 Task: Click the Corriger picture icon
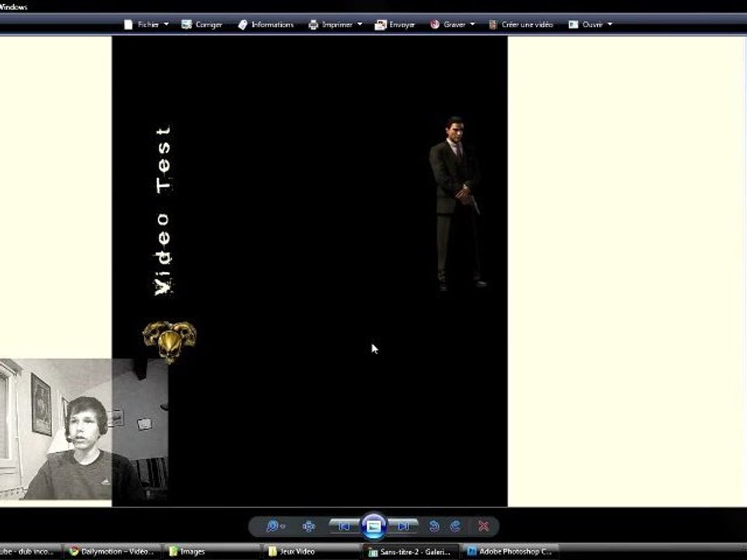[187, 24]
